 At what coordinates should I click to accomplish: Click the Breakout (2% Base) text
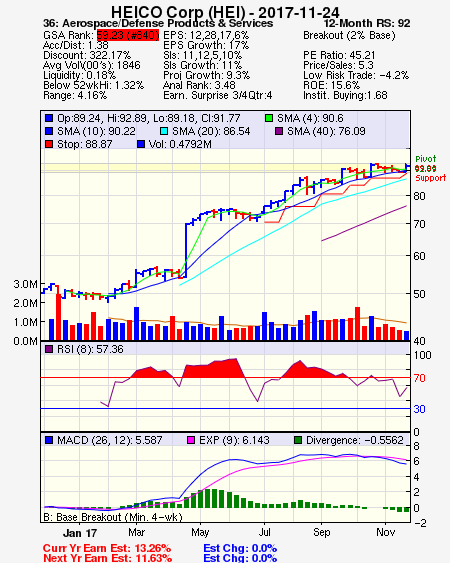click(349, 35)
